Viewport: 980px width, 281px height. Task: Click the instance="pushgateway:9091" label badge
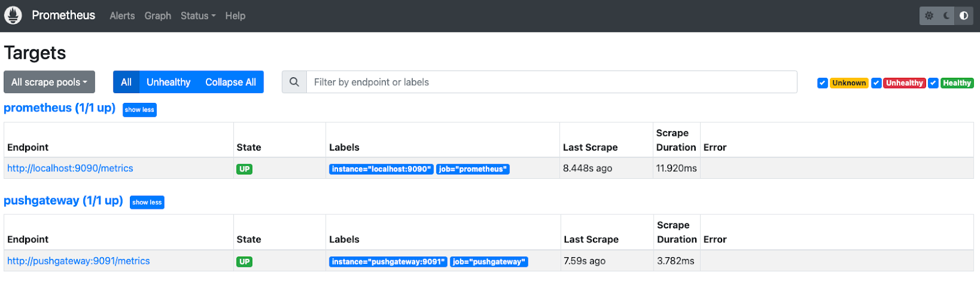pyautogui.click(x=388, y=261)
